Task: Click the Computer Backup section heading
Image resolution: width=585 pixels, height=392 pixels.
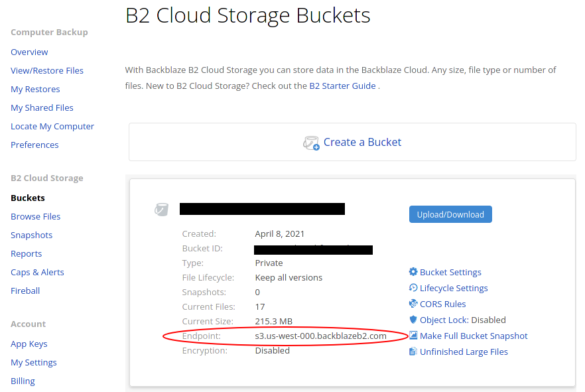Action: [x=49, y=33]
